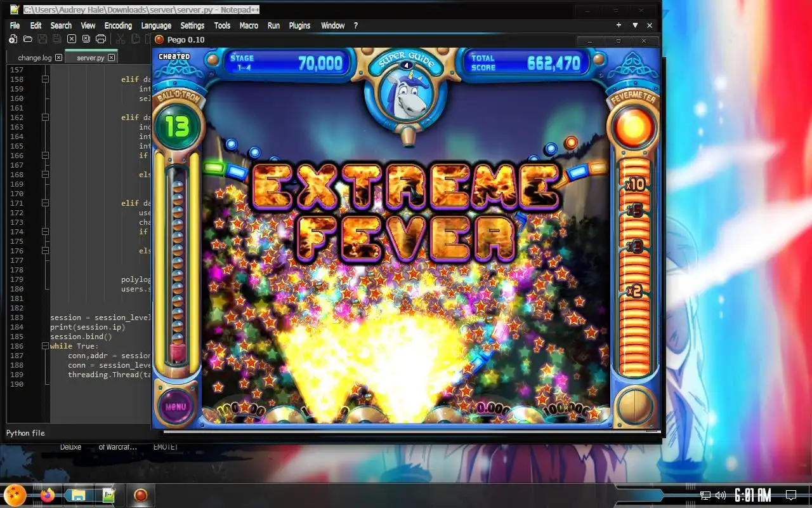Click the Pego 0.10 window title icon
Viewport: 812px width, 508px height.
click(159, 39)
